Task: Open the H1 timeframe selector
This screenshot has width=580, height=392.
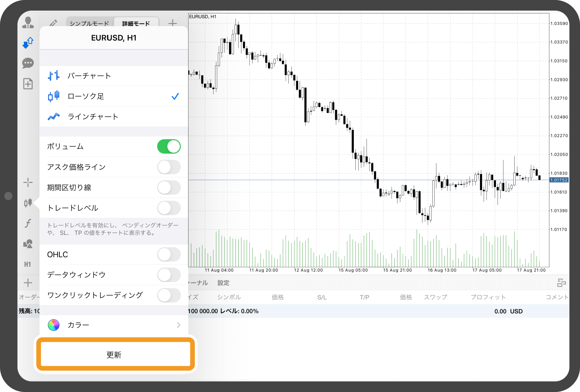Action: click(28, 264)
